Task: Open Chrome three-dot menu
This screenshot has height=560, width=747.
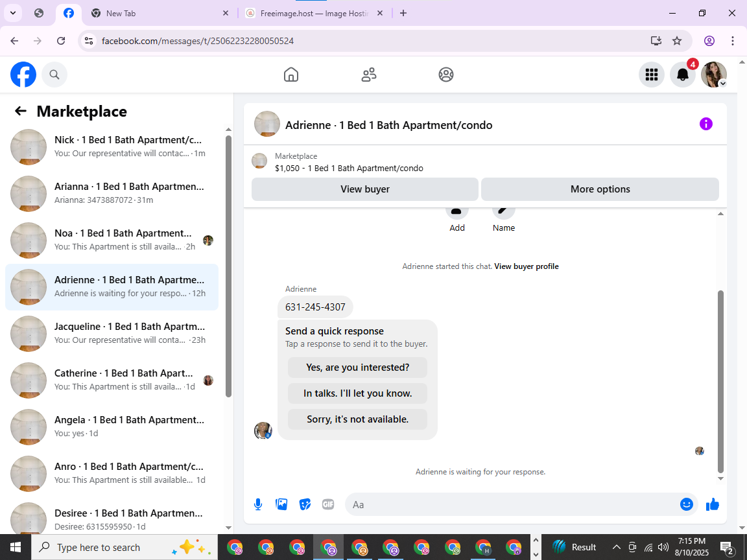Action: (732, 41)
